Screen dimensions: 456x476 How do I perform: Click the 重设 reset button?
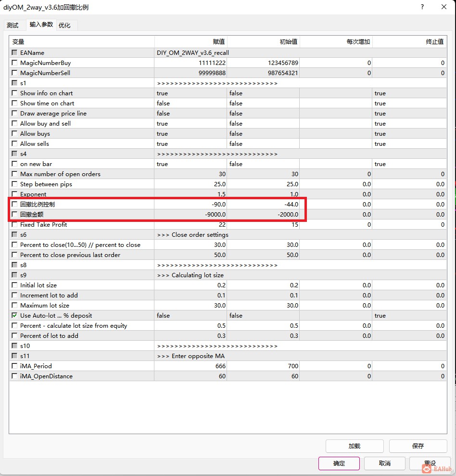point(430,463)
